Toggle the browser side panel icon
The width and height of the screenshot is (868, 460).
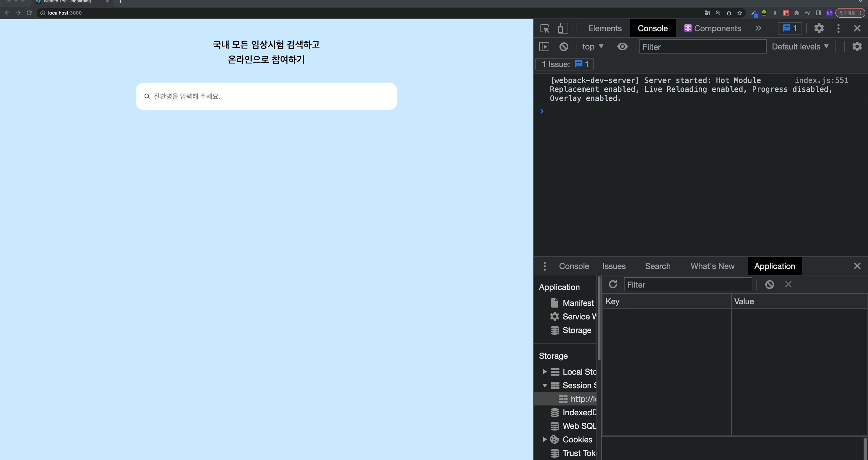click(x=818, y=13)
